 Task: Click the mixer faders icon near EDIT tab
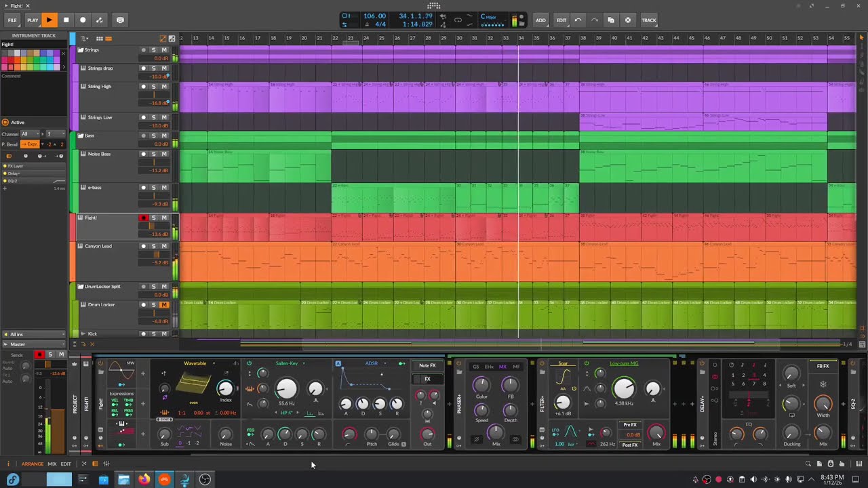(x=106, y=464)
